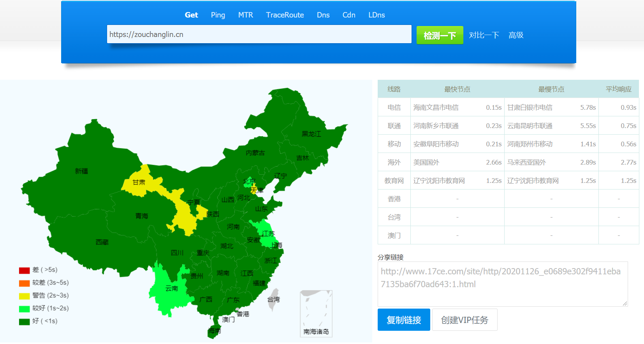Viewport: 644px width, 344px height.
Task: Switch to the Dns tab
Action: click(323, 15)
